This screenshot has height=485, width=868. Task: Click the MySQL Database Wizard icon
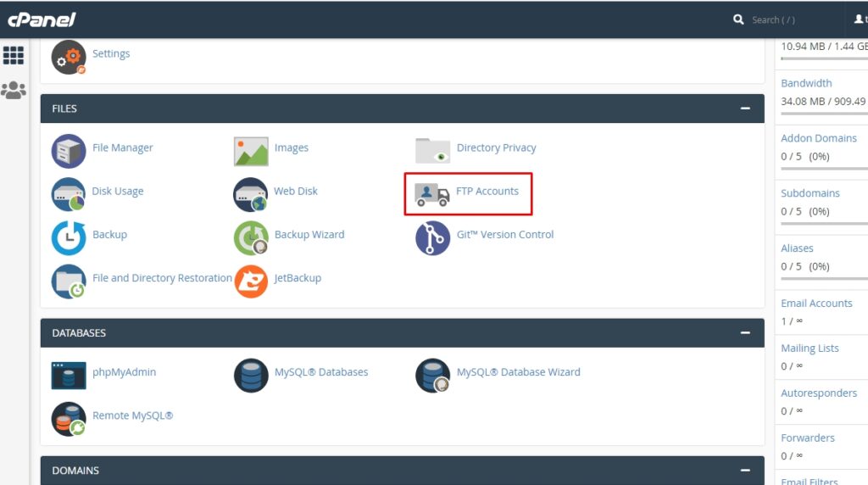coord(432,376)
